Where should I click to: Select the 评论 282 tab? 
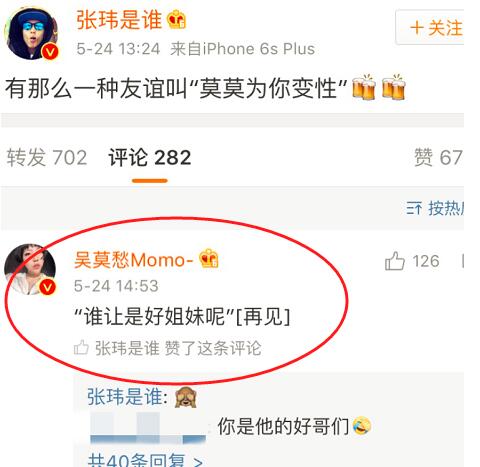[x=150, y=157]
